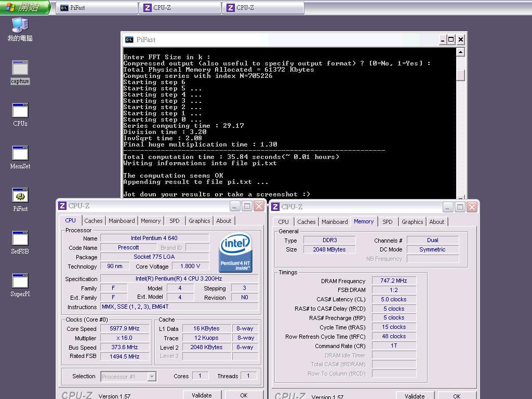
Task: Click Validate in right CPU-Z window
Action: click(x=415, y=396)
